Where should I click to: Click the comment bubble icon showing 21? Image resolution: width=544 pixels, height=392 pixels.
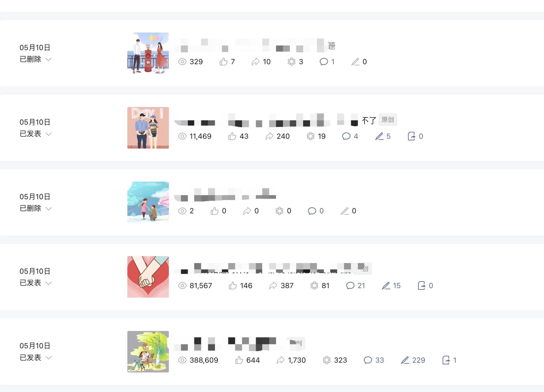pyautogui.click(x=350, y=286)
